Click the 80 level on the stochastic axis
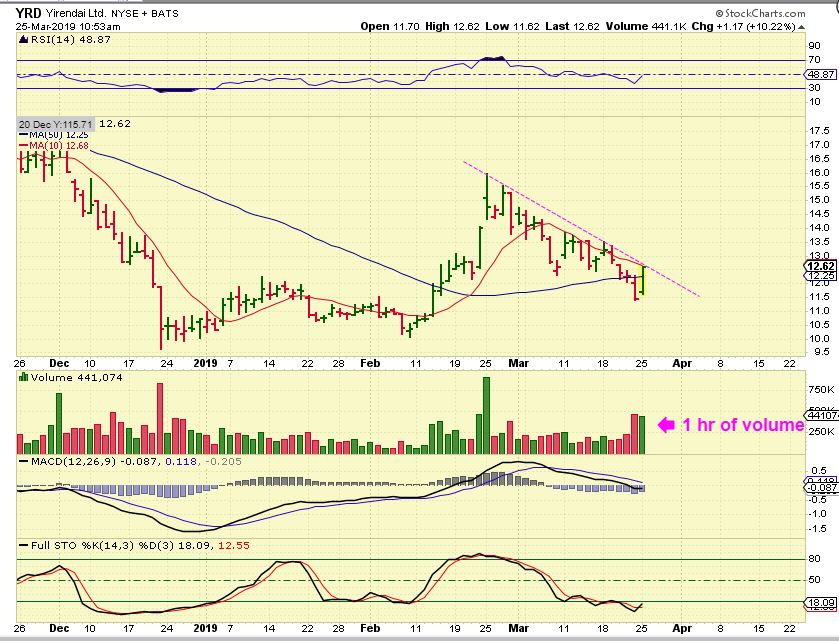Screen dimensions: 839x641 (814, 559)
